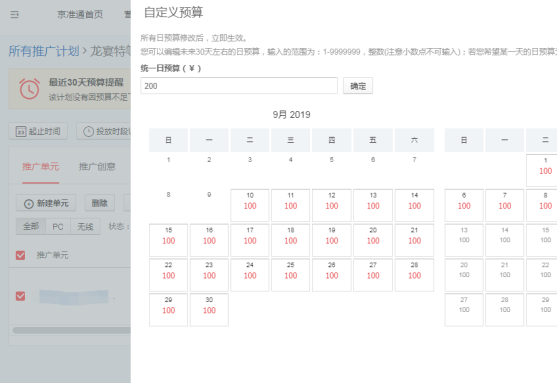557x383 pixels.
Task: Click plus icon in 新建单元
Action: pos(28,204)
